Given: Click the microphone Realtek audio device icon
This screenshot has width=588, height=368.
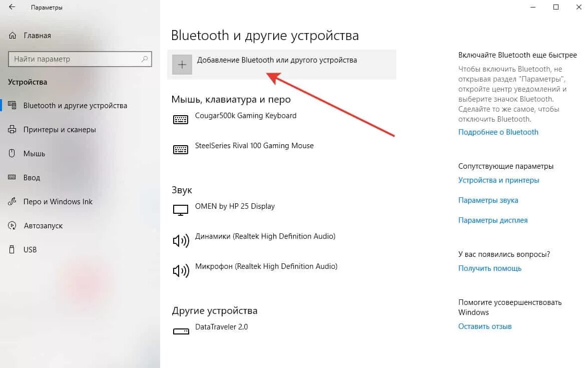Looking at the screenshot, I should pos(181,270).
